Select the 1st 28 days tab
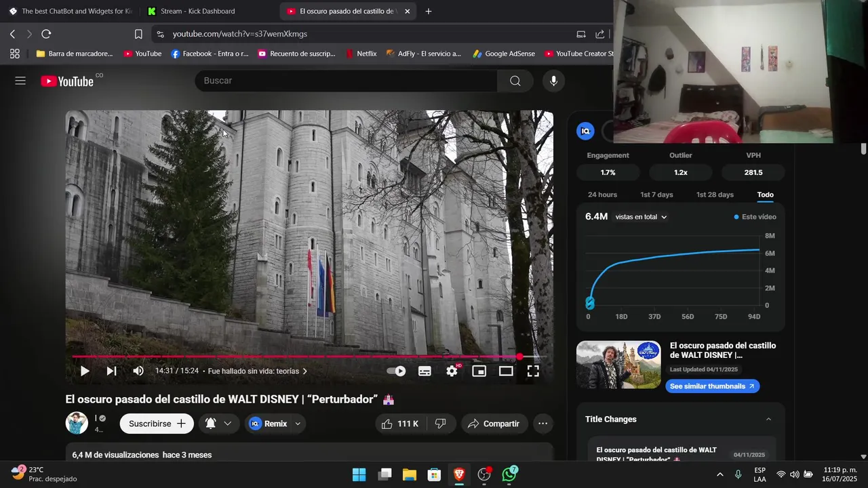 (715, 195)
